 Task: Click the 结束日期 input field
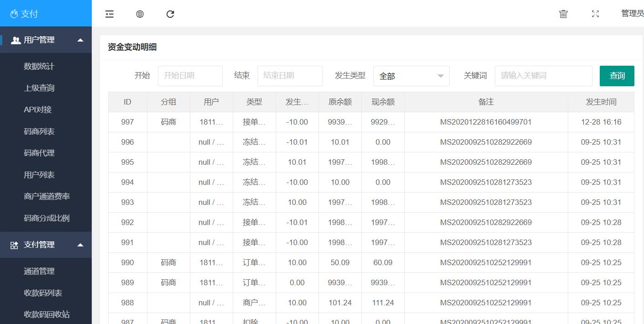click(x=290, y=76)
